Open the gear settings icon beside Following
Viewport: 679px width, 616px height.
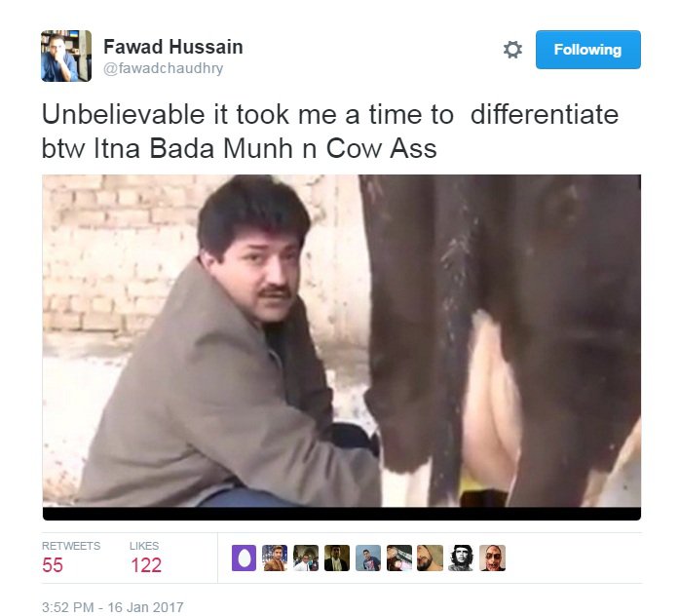[x=512, y=50]
